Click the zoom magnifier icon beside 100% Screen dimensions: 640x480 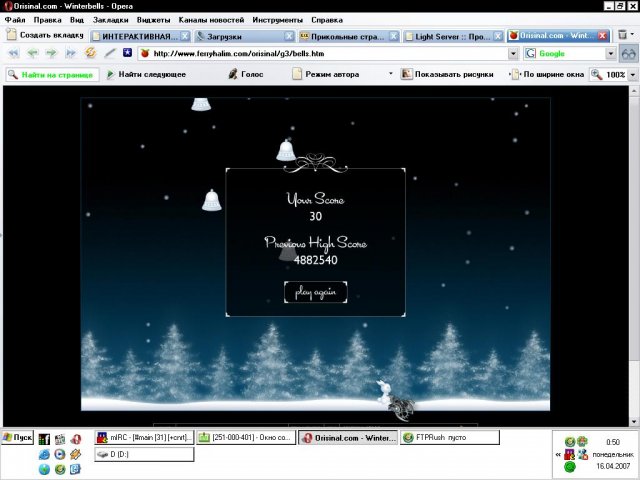pos(597,74)
